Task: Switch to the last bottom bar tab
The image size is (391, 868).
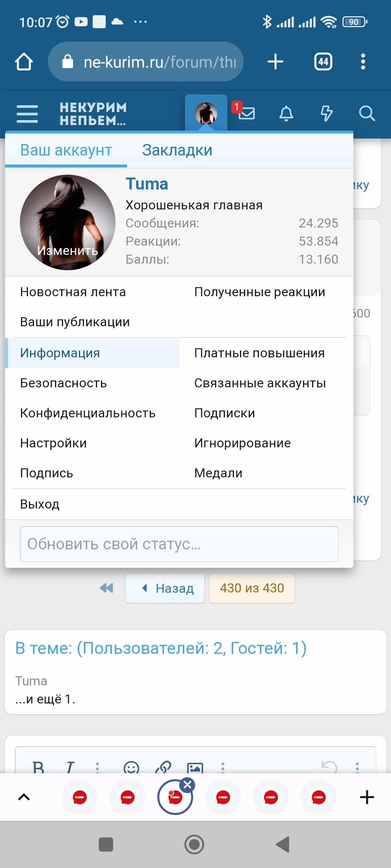Action: click(x=319, y=797)
